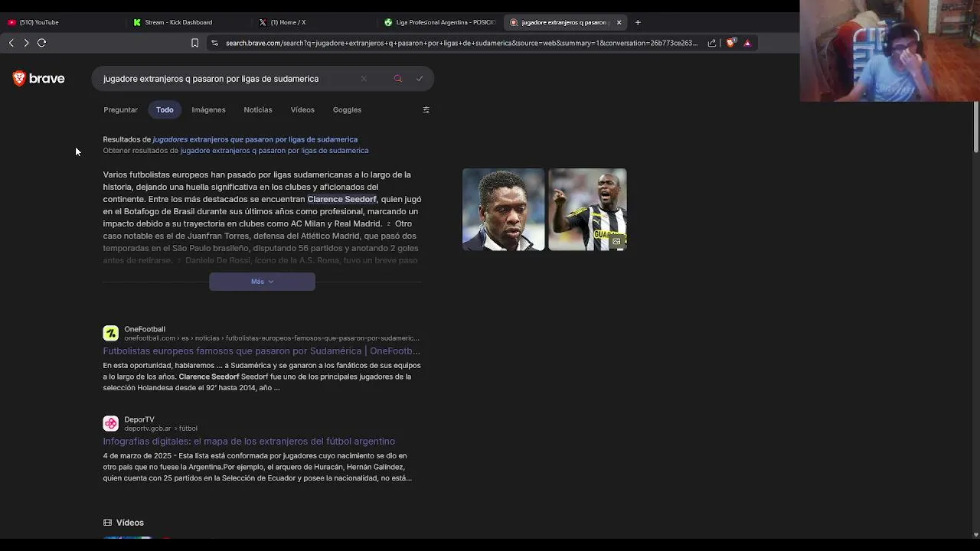This screenshot has width=980, height=551.
Task: Select the Goggles search tab
Action: 347,109
